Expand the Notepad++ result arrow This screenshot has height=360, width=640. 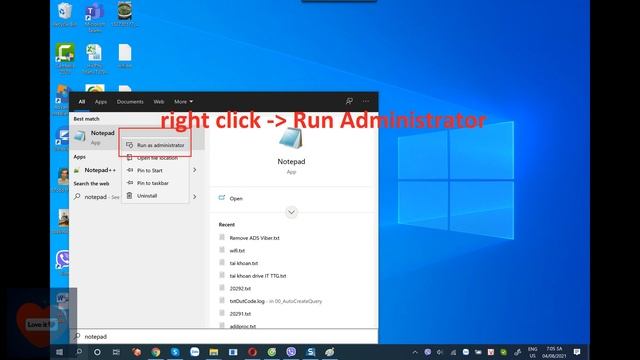click(195, 170)
